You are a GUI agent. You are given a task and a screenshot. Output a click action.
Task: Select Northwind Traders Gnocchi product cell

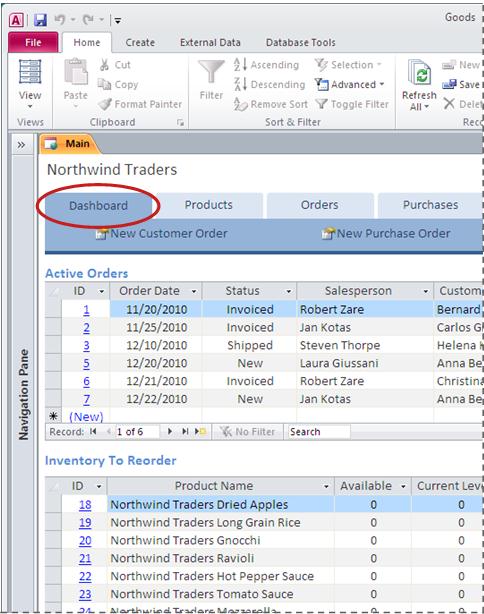[221, 540]
